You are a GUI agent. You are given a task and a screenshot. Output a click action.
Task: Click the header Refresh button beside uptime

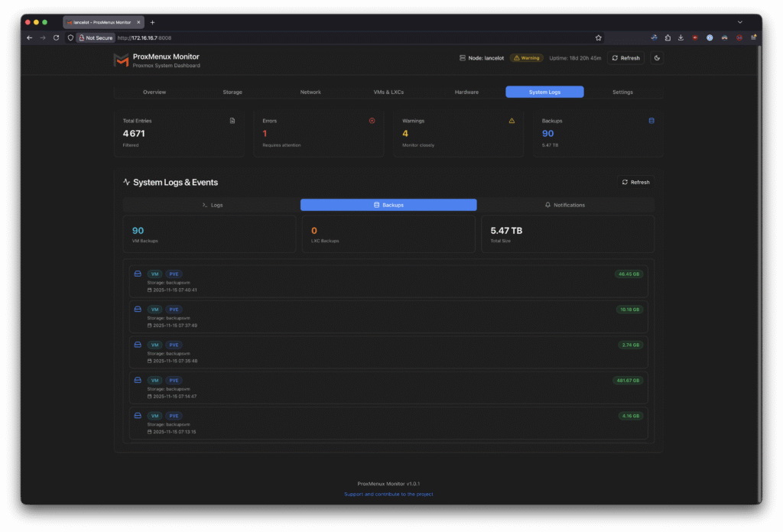tap(625, 58)
